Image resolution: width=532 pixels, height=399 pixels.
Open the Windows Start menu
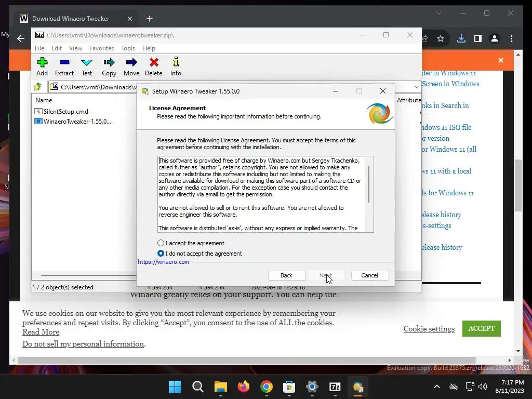(x=175, y=387)
